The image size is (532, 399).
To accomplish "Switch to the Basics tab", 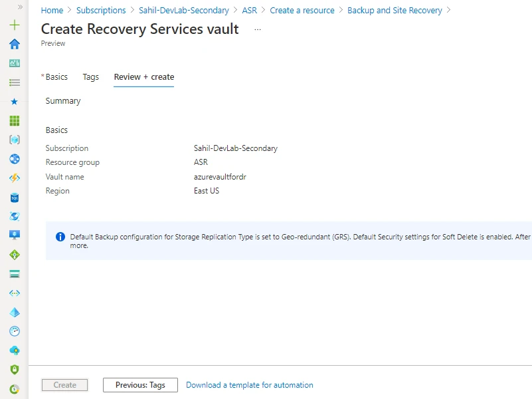I will (x=57, y=76).
